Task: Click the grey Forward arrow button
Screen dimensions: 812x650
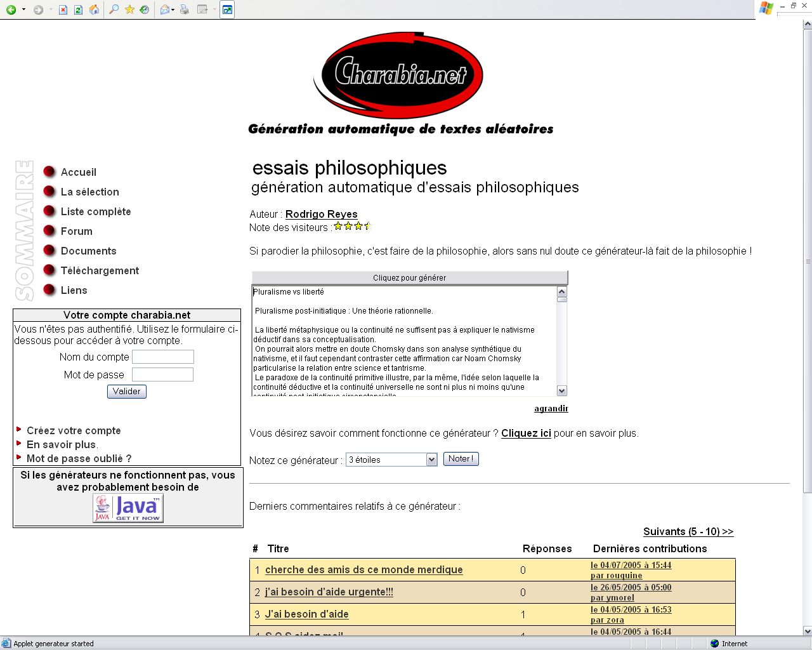Action: pyautogui.click(x=38, y=10)
